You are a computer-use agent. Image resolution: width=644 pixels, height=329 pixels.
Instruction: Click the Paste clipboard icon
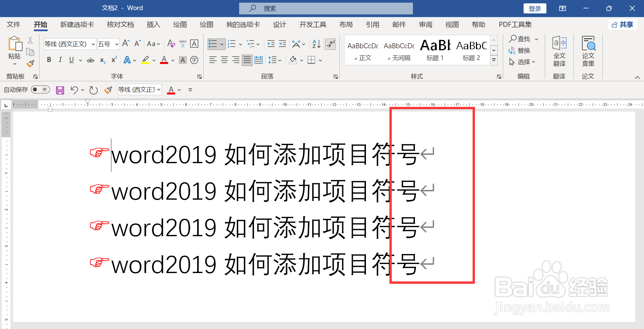pyautogui.click(x=15, y=44)
